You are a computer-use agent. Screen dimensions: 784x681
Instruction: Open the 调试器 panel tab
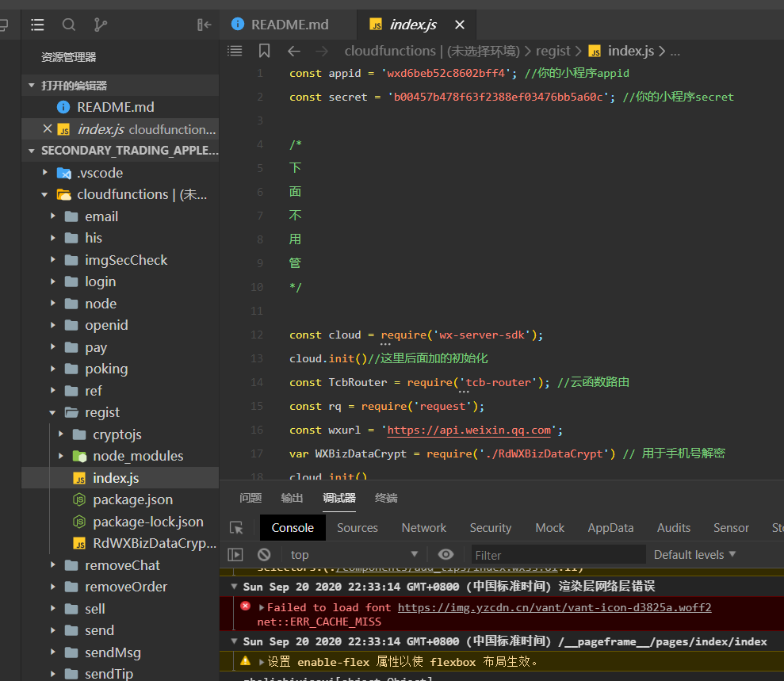point(339,498)
